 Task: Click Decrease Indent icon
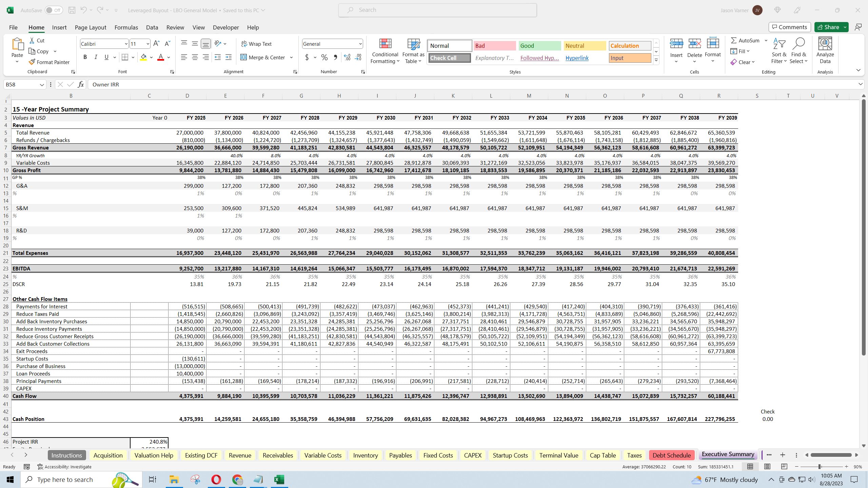click(x=218, y=57)
